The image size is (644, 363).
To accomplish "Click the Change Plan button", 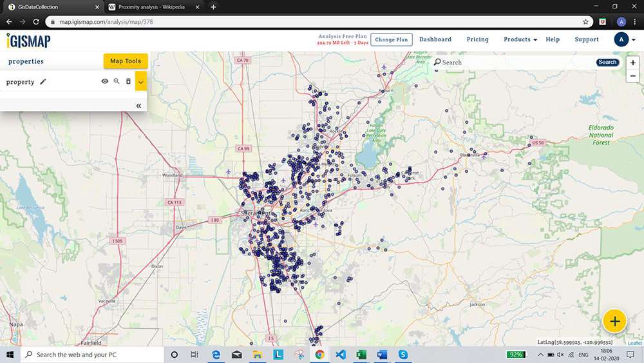I will click(x=392, y=39).
